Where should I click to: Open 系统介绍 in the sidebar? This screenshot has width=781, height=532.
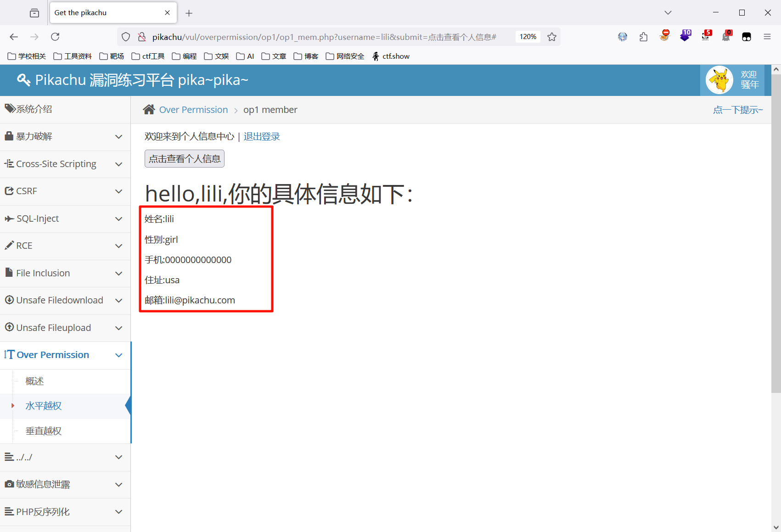click(x=65, y=109)
